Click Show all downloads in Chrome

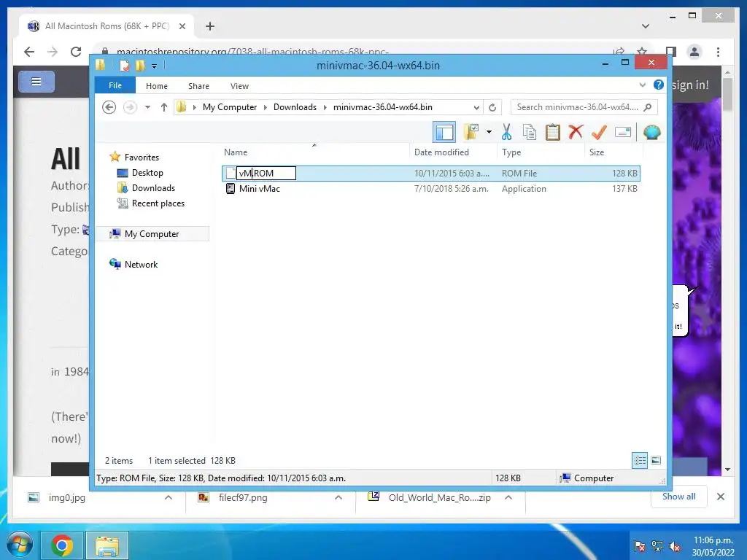(678, 496)
